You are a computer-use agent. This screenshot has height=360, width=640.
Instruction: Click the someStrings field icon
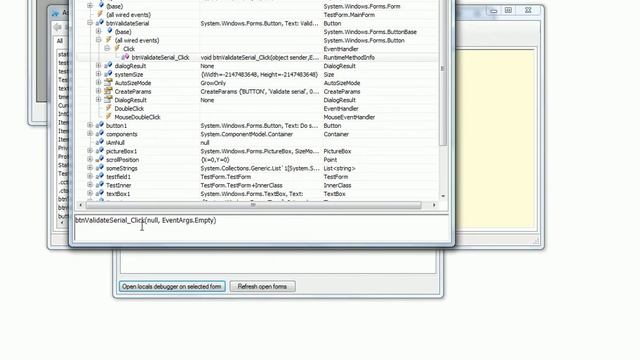tap(100, 168)
